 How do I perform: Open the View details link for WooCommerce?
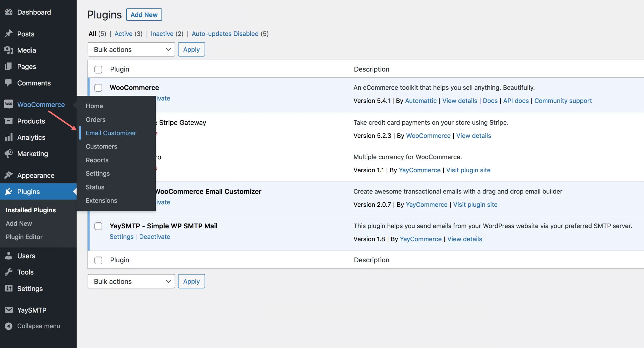click(460, 101)
